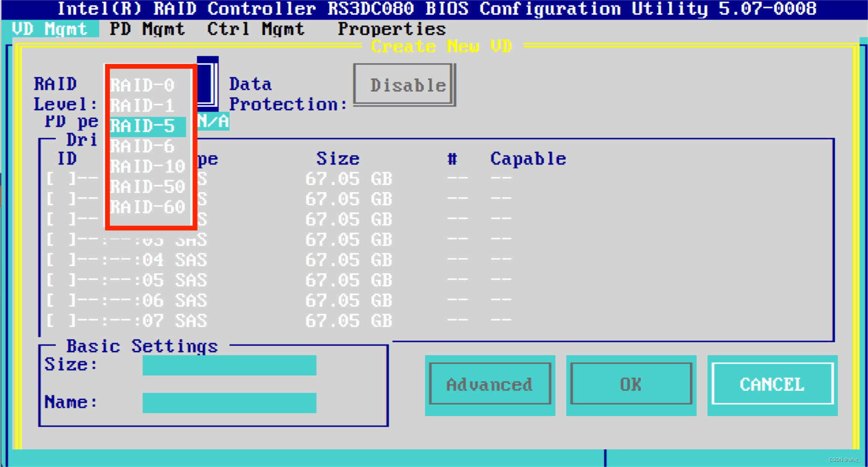
Task: Choose RAID-10 in the level list
Action: [x=148, y=167]
